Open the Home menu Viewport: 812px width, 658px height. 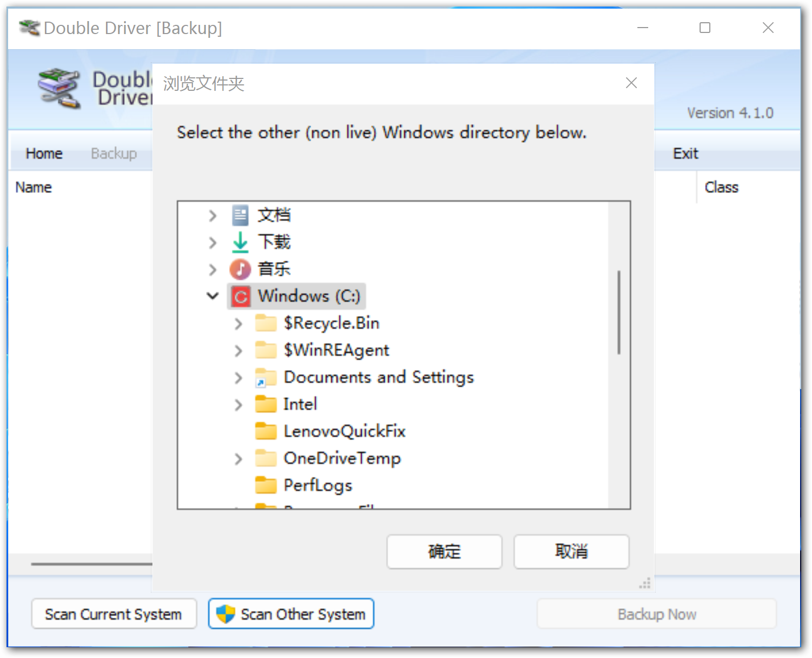tap(44, 154)
